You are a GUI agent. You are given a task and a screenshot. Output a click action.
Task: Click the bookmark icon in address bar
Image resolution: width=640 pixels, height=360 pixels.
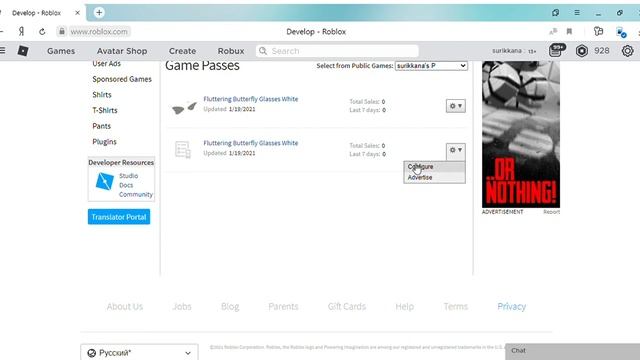tap(569, 31)
